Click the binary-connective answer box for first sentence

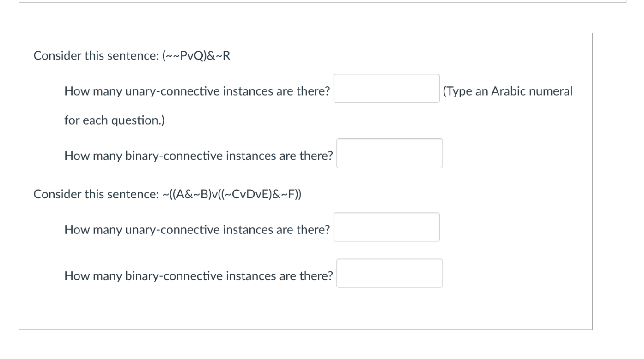[389, 153]
